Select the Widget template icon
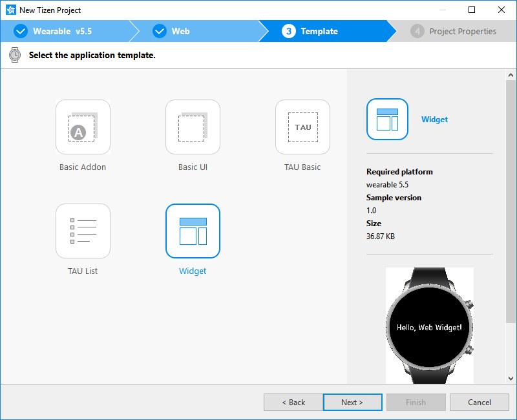 (193, 231)
